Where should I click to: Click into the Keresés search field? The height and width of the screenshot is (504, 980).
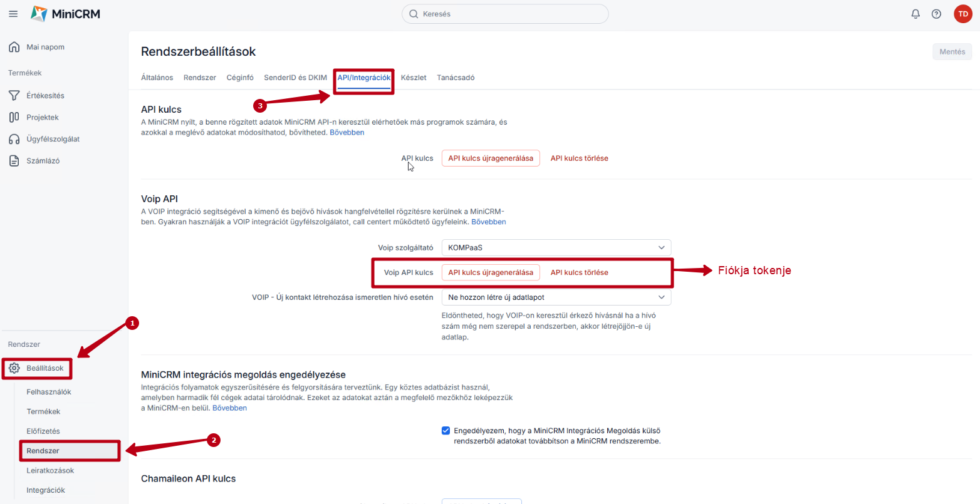click(x=505, y=14)
